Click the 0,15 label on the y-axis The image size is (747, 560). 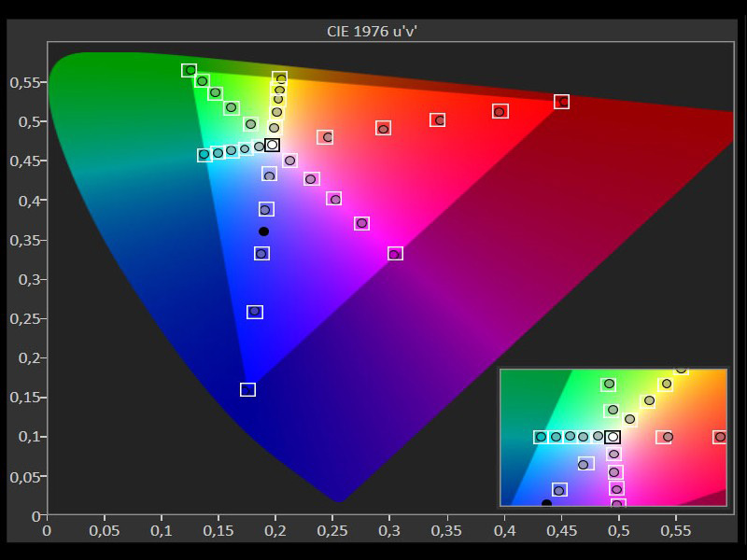coord(27,398)
